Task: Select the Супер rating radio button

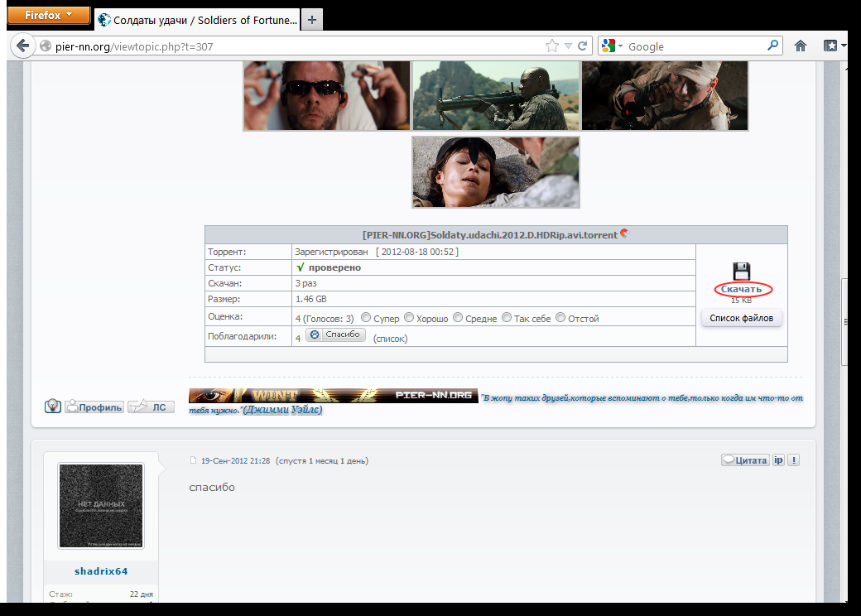Action: point(366,317)
